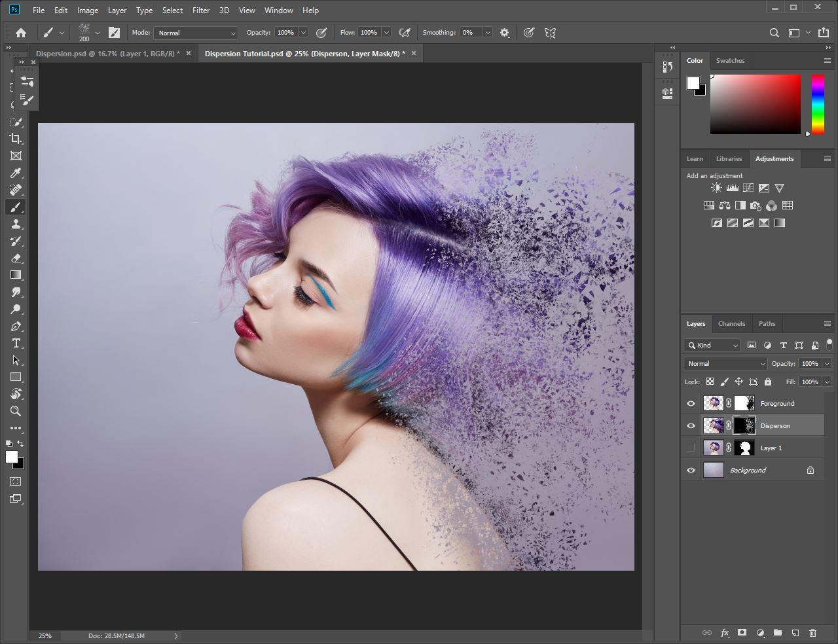Select the Eyedropper tool

click(x=16, y=173)
